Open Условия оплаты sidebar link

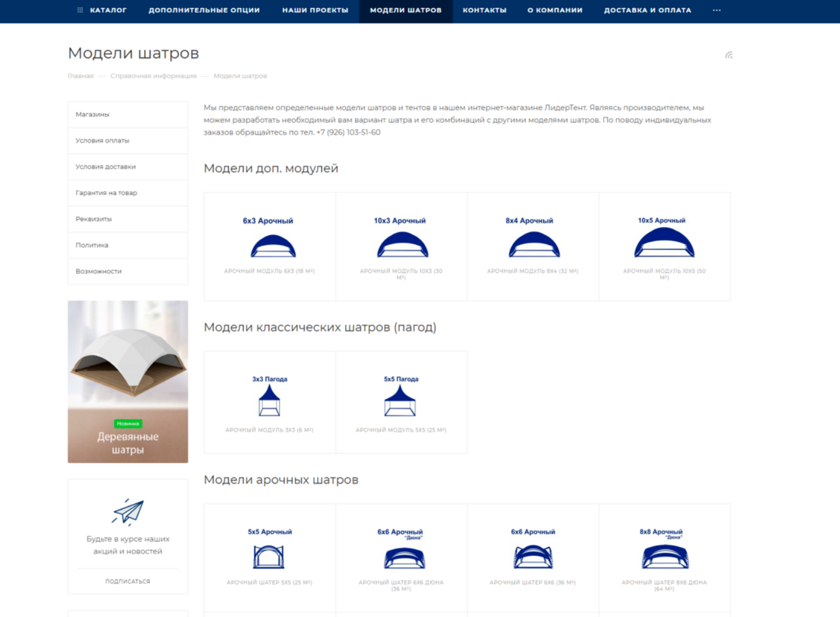[x=128, y=141]
